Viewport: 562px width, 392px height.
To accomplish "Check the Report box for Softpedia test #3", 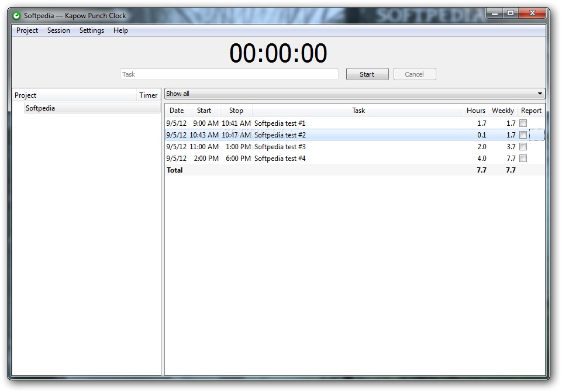I will (523, 147).
